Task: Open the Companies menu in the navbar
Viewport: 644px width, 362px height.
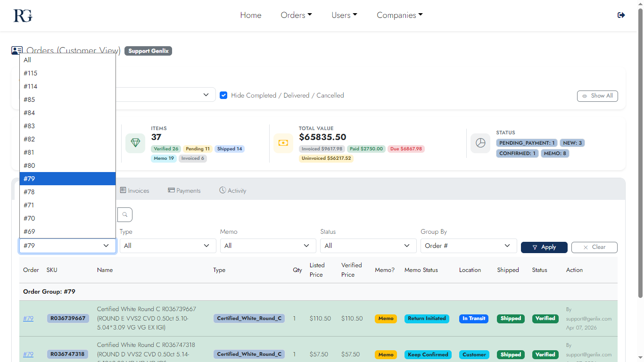Action: point(399,15)
